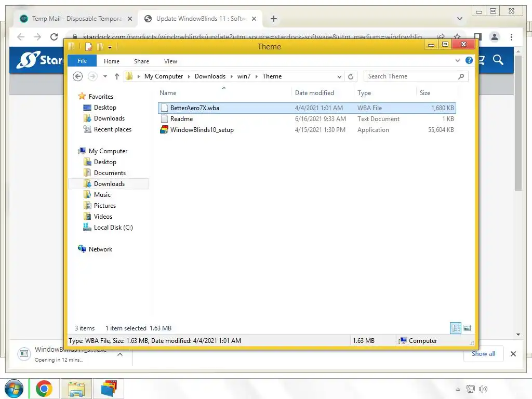Select Favorites in the navigation pane
532x399 pixels.
pyautogui.click(x=101, y=96)
